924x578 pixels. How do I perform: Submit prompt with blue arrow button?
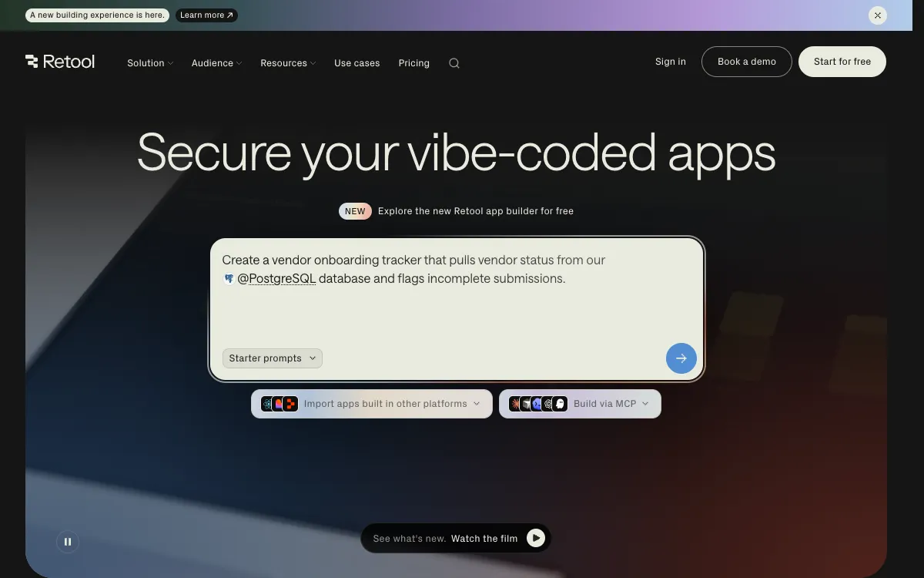pos(681,358)
